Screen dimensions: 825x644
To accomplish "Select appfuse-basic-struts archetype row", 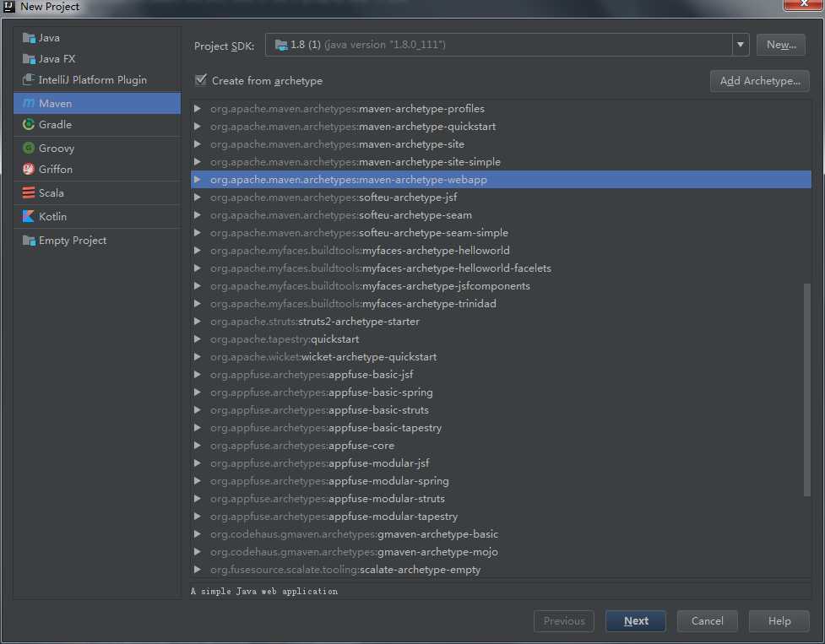I will [x=501, y=410].
